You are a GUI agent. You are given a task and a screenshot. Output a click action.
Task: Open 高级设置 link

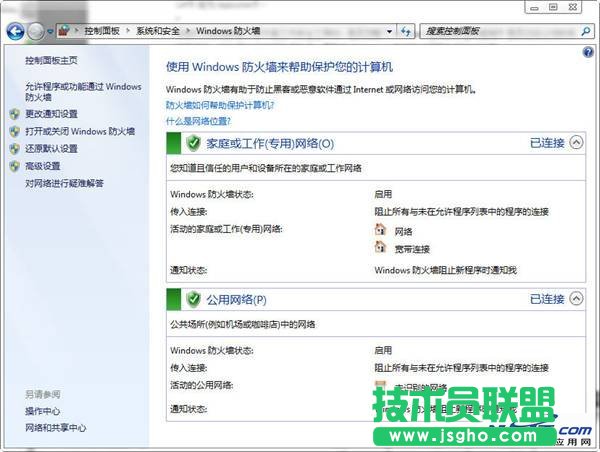pos(43,166)
